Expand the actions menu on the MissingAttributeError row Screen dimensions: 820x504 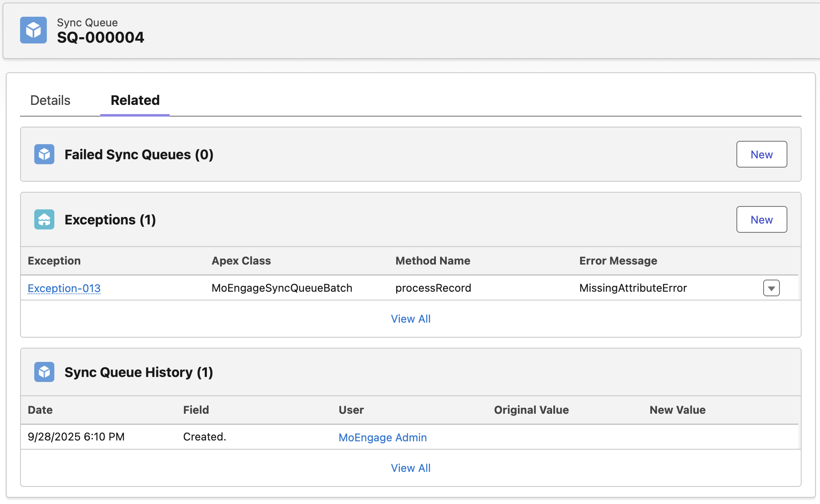tap(772, 288)
